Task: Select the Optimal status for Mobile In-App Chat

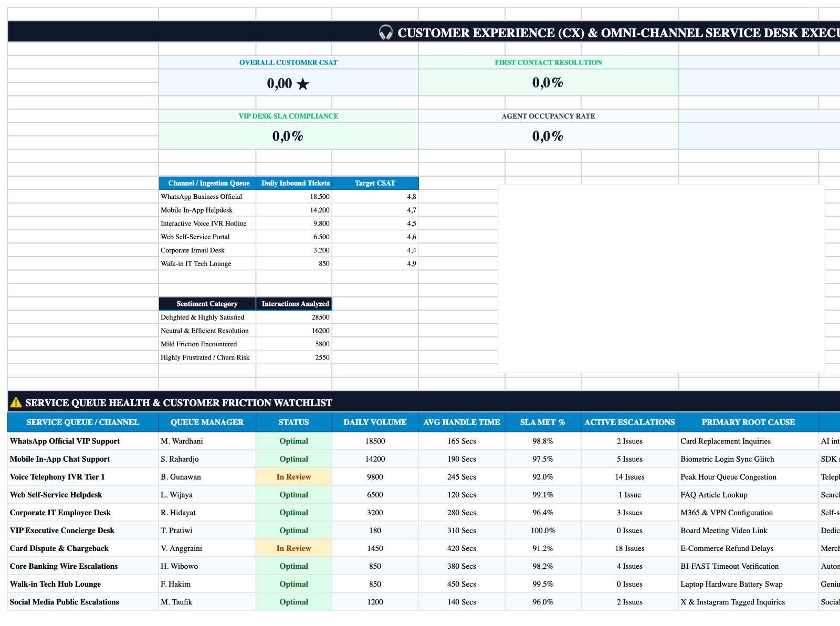Action: (x=294, y=459)
